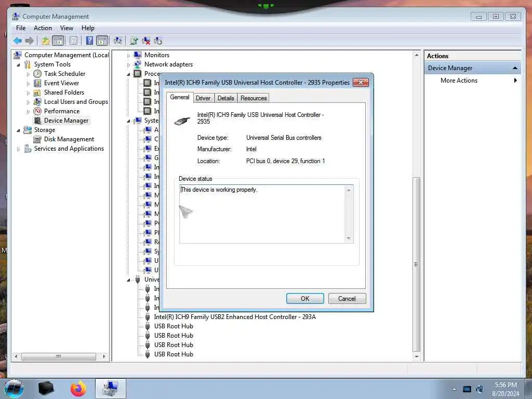This screenshot has width=532, height=399.
Task: Switch to the Details tab
Action: click(226, 98)
